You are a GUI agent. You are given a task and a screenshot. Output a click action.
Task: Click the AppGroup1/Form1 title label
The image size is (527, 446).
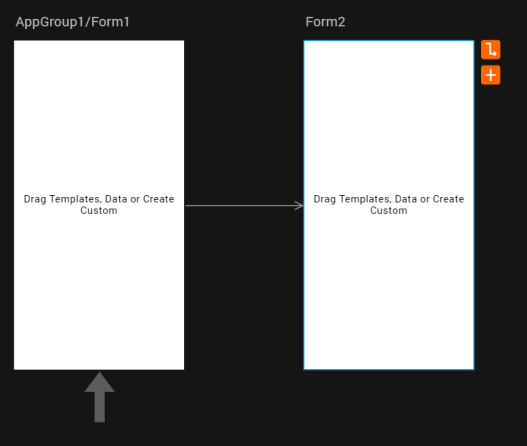tap(73, 22)
